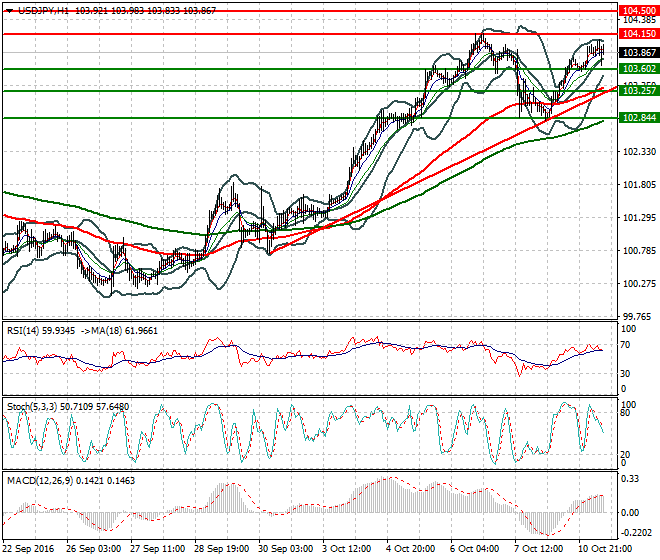Image resolution: width=660 pixels, height=560 pixels.
Task: Select the 103.257 green support price label
Action: pyautogui.click(x=639, y=91)
